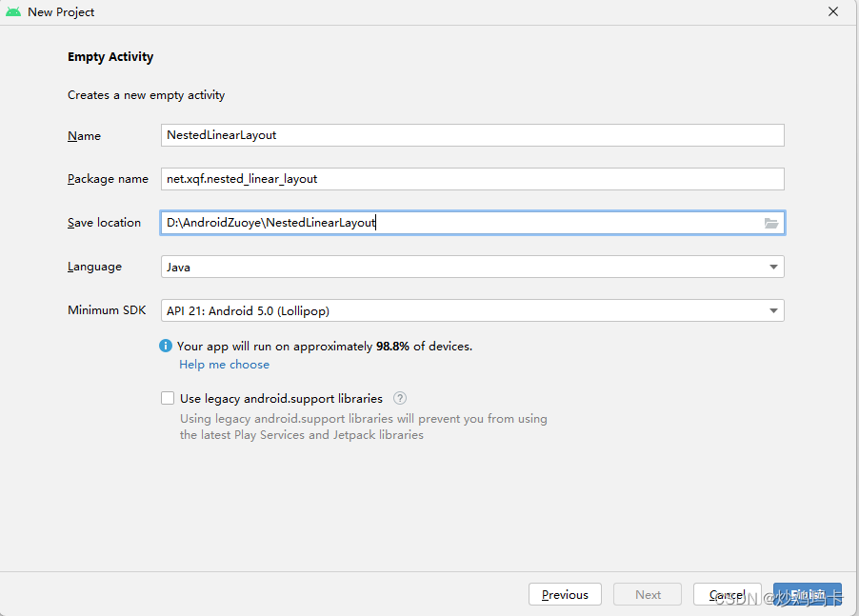Click the Language label
This screenshot has width=859, height=616.
[x=94, y=268]
